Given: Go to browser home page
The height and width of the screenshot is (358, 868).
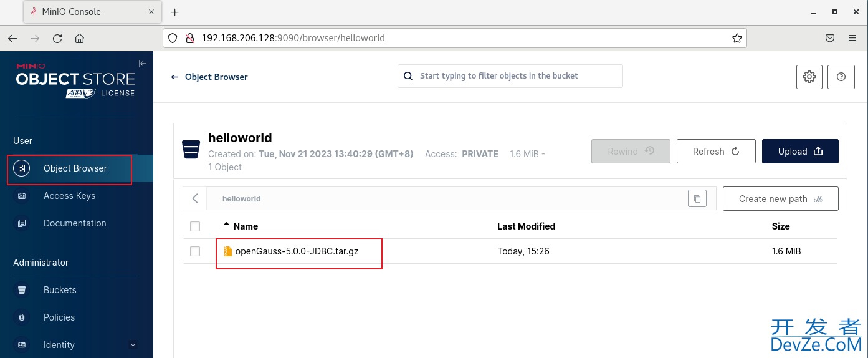Looking at the screenshot, I should pos(79,38).
